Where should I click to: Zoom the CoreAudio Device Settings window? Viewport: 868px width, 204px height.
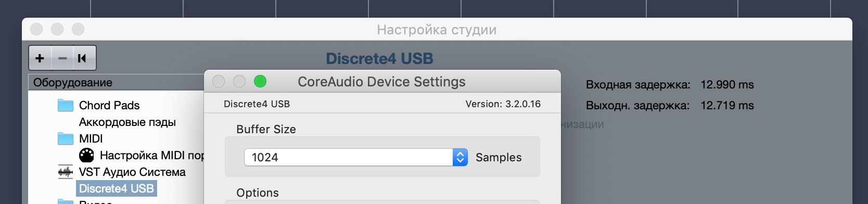click(260, 81)
